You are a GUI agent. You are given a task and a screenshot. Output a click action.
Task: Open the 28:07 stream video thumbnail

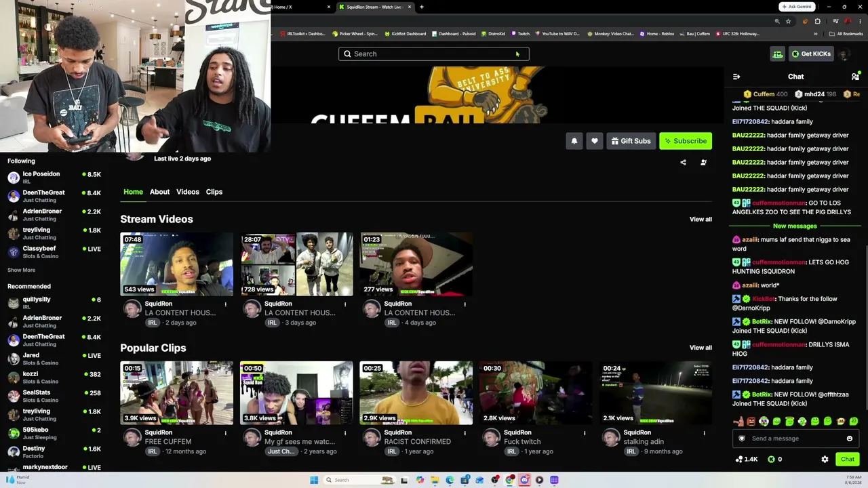[x=296, y=264]
